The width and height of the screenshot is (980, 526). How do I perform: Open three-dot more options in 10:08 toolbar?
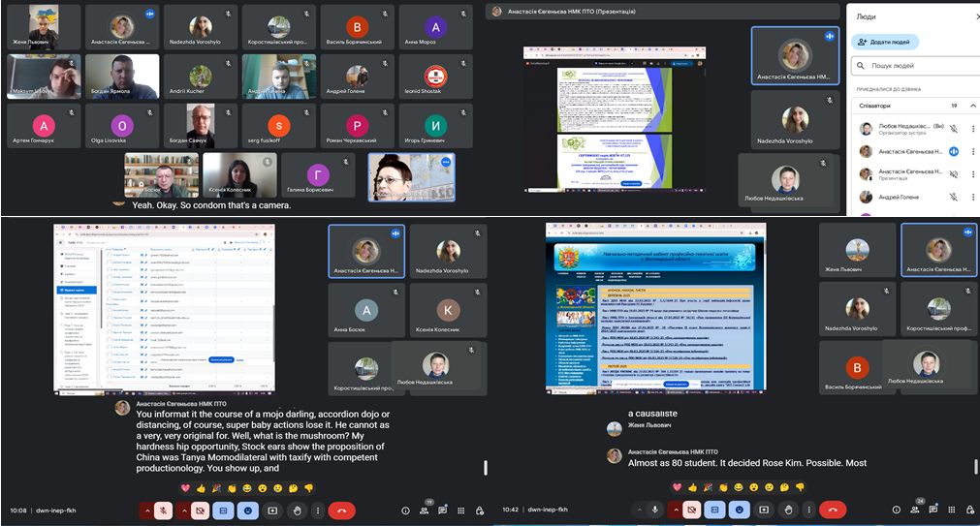[319, 510]
